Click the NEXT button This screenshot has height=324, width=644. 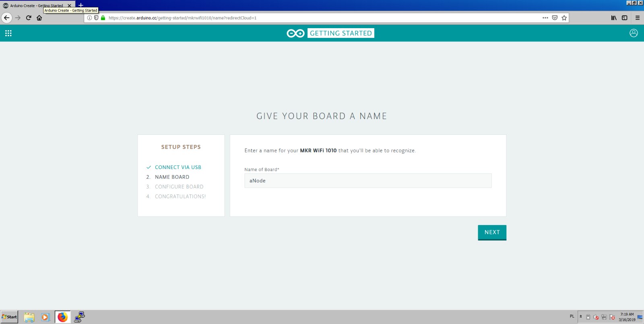492,233
